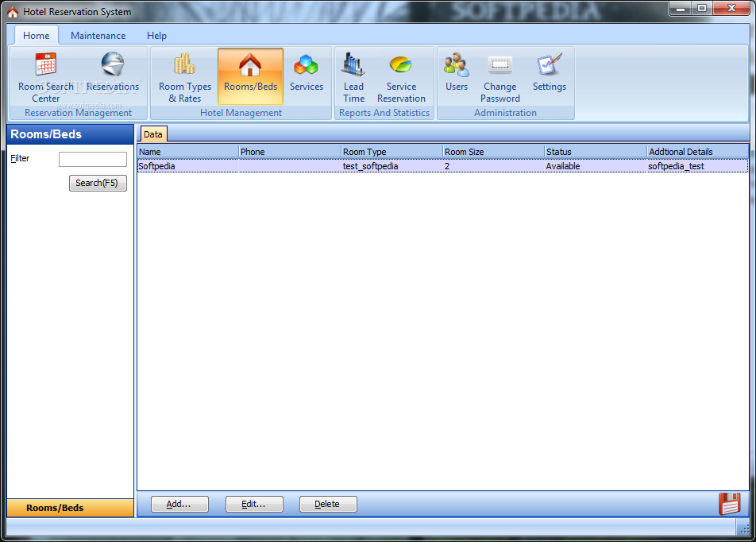Focus the Filter text field
The height and width of the screenshot is (542, 756).
tap(93, 159)
